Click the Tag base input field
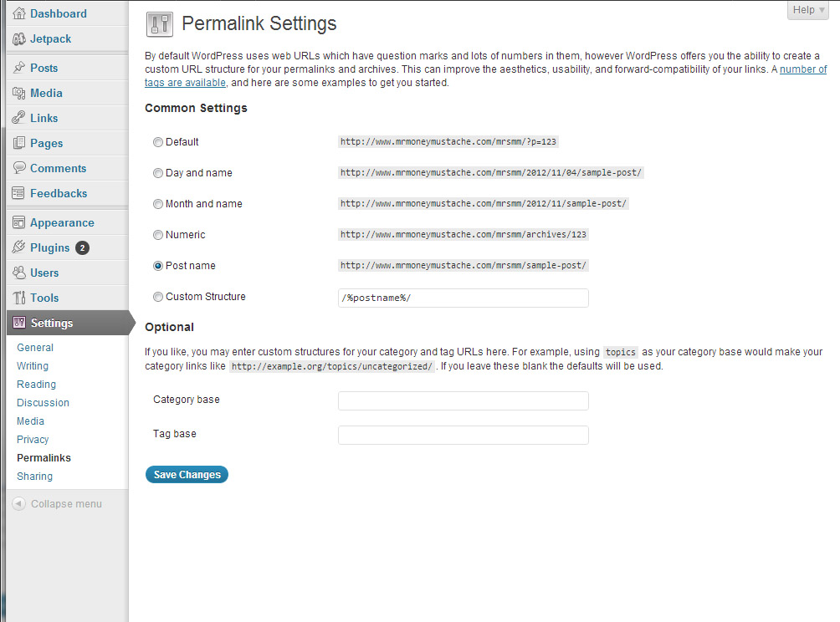Image resolution: width=840 pixels, height=622 pixels. [463, 435]
